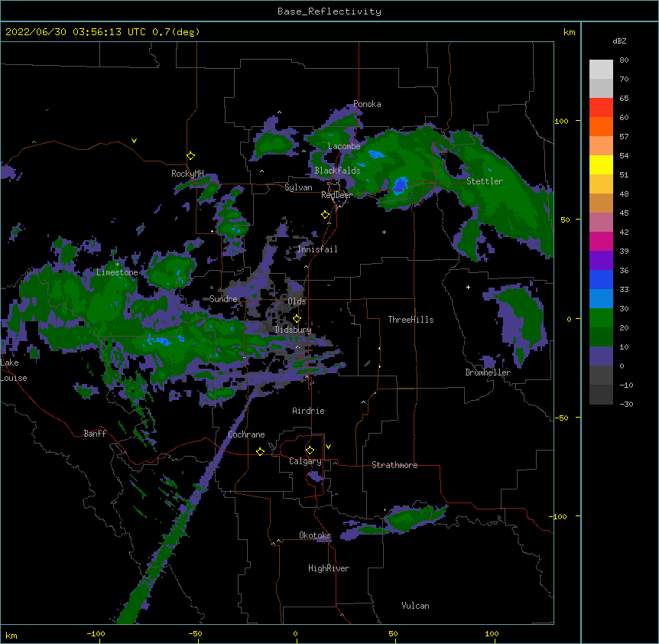Pick the red 65–60 dBZ legend swatch

(601, 108)
